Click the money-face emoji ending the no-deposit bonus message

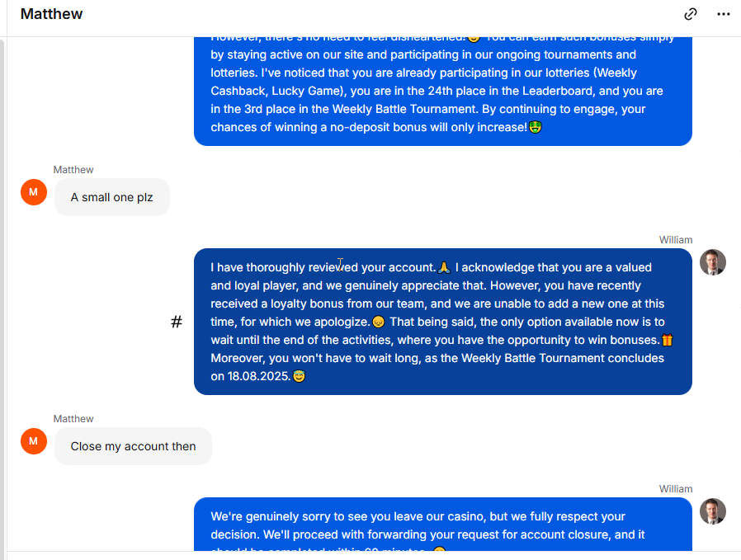535,127
